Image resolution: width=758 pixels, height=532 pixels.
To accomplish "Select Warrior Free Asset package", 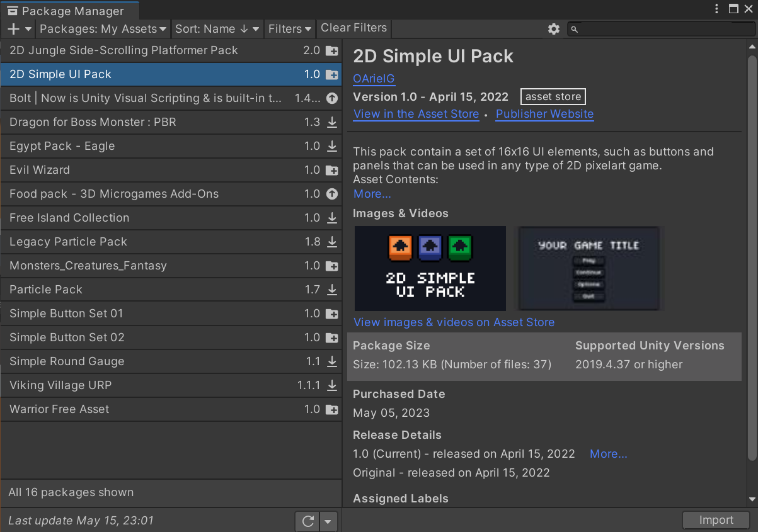I will pyautogui.click(x=171, y=409).
